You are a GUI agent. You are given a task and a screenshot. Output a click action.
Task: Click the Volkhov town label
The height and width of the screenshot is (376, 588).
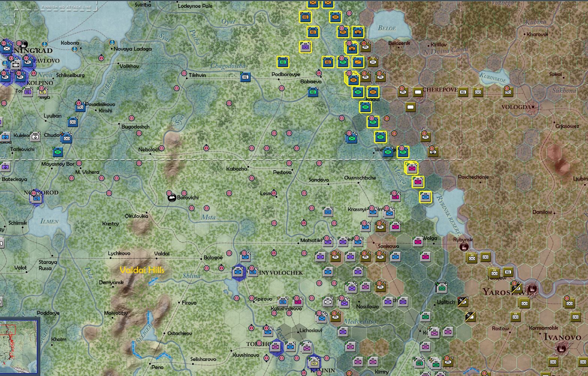(129, 66)
